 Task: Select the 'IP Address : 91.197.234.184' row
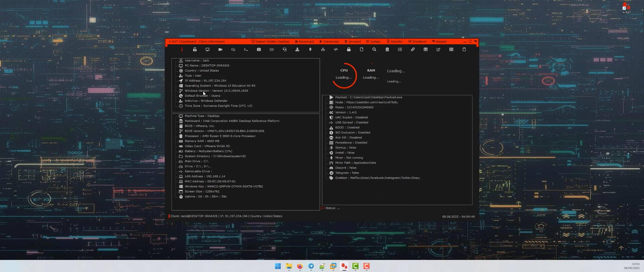(203, 81)
